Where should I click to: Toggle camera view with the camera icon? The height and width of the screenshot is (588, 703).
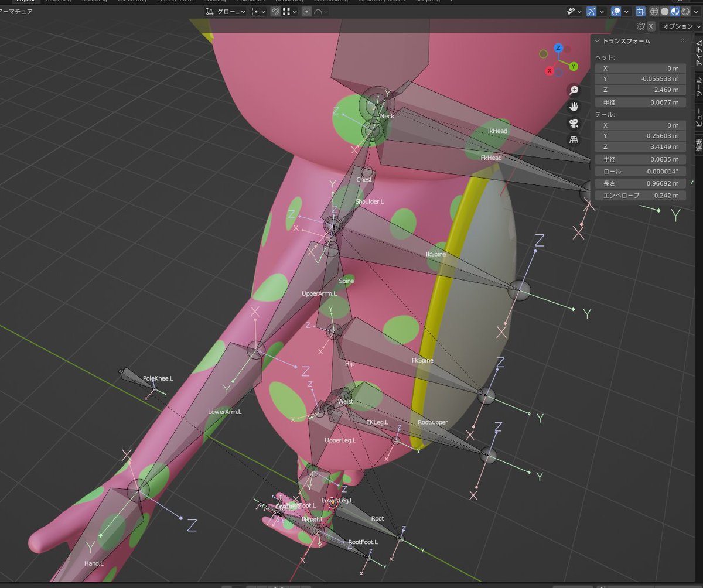pos(574,123)
